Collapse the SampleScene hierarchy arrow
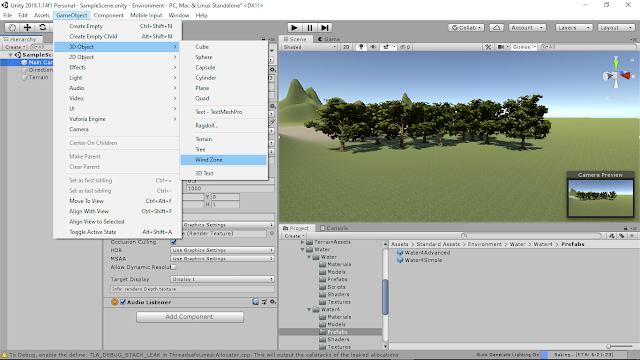Viewport: 640px width, 360px height. pyautogui.click(x=10, y=55)
